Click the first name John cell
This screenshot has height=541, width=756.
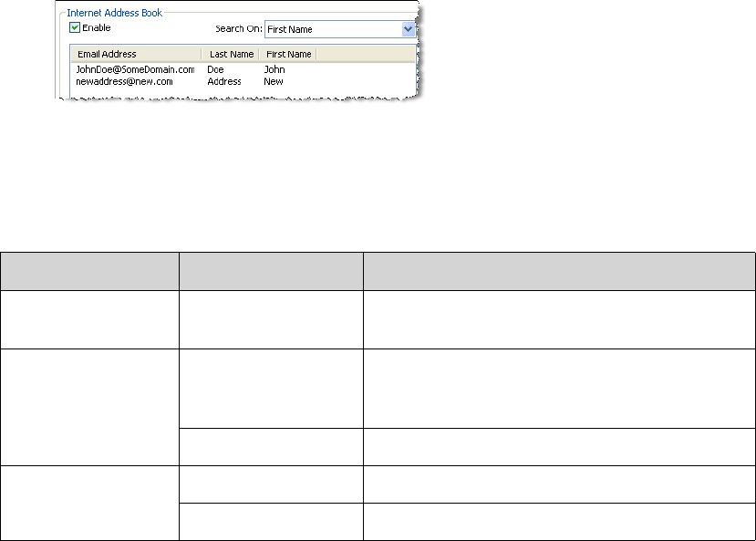[x=274, y=69]
